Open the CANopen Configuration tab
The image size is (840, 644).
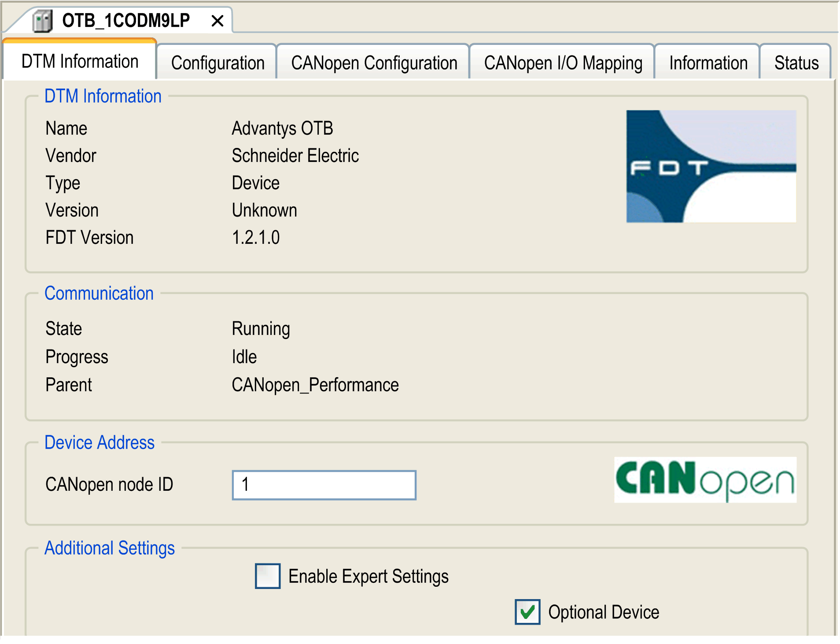pyautogui.click(x=374, y=63)
